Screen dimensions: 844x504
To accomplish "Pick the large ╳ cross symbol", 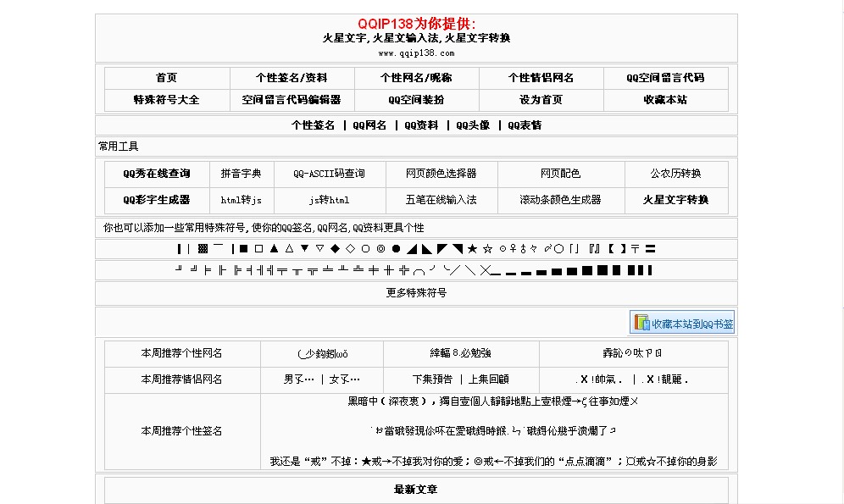I will coord(485,270).
